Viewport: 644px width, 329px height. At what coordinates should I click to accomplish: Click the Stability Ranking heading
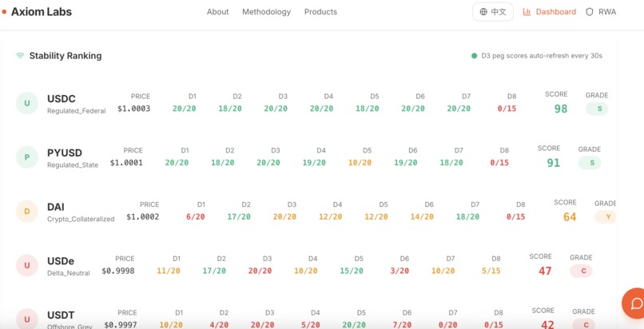click(66, 56)
